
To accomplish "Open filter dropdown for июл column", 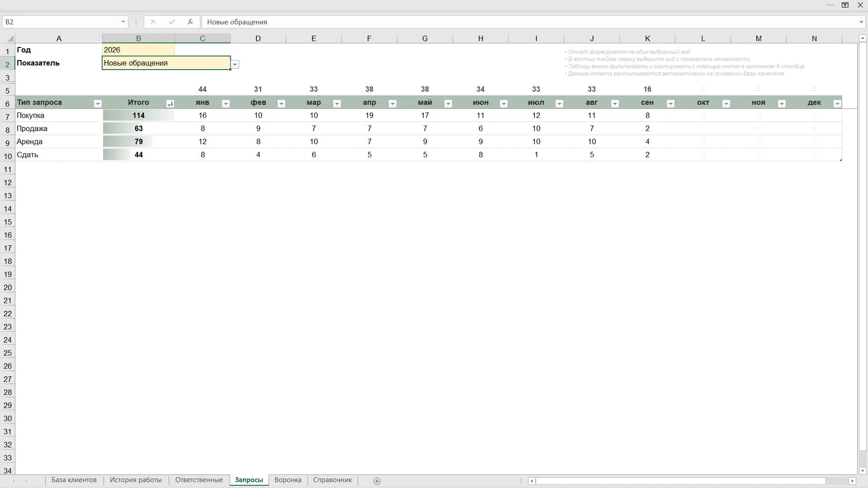I will tap(559, 104).
